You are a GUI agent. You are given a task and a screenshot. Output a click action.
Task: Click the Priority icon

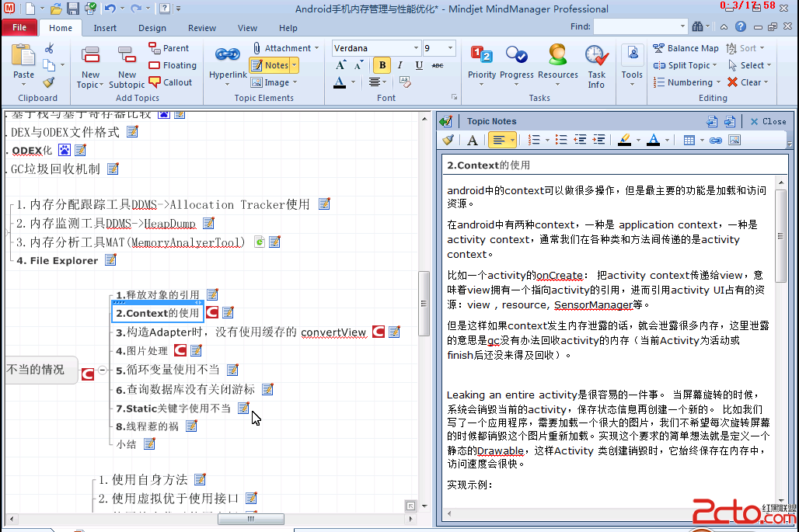(x=481, y=55)
